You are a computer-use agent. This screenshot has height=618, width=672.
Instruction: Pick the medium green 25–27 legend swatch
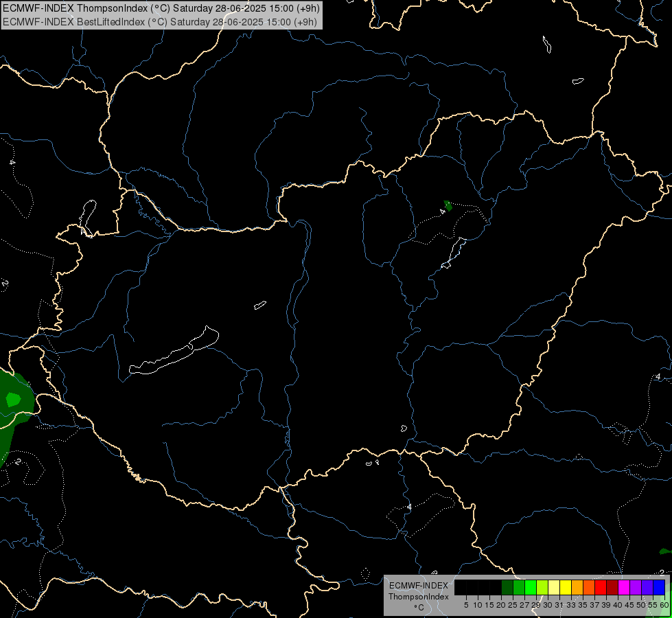point(519,588)
